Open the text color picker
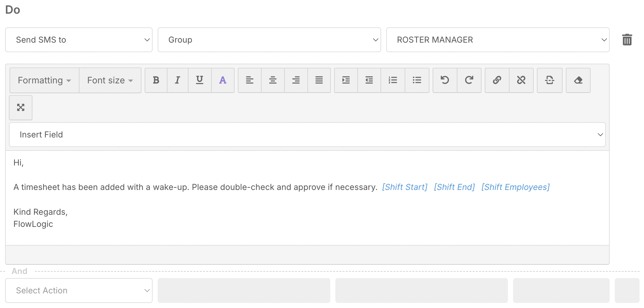 (x=223, y=80)
